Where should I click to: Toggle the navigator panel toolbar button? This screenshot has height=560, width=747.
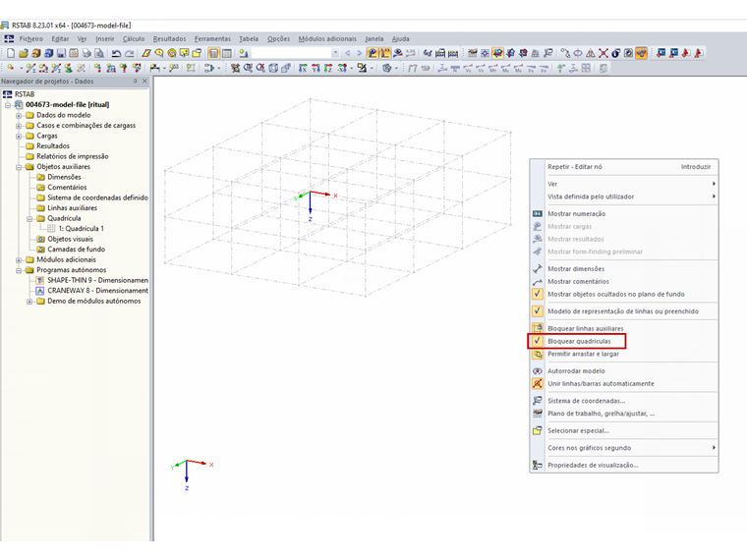214,53
